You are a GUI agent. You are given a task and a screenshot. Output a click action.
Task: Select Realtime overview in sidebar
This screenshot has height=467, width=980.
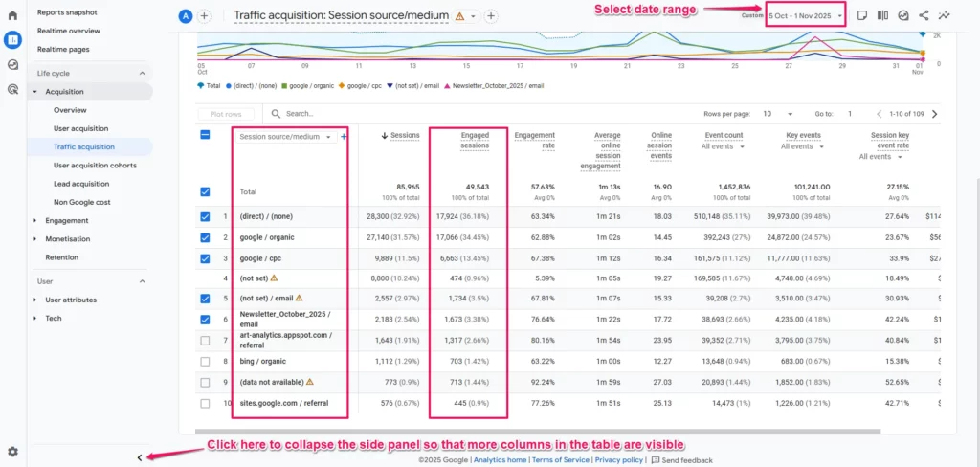pyautogui.click(x=68, y=31)
